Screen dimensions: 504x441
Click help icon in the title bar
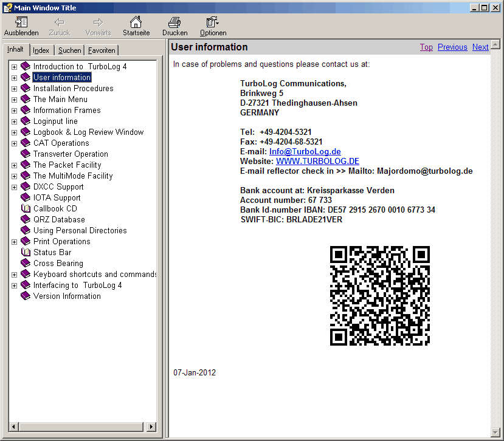coord(8,8)
